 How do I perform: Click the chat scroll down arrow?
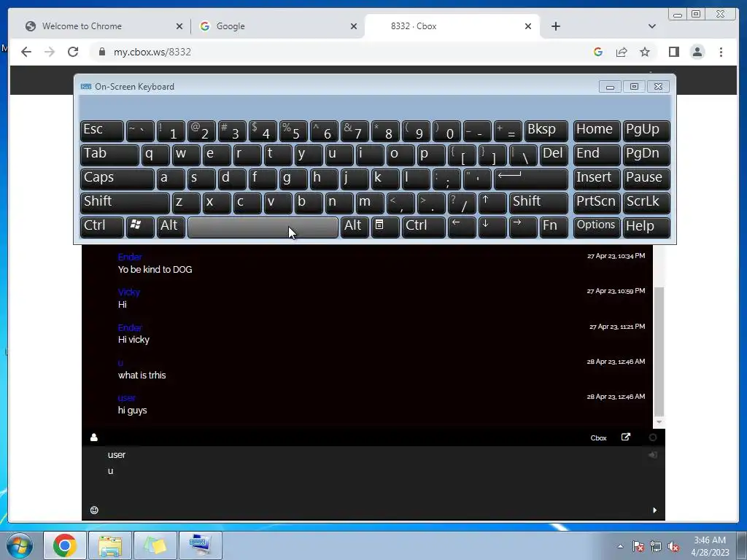click(659, 422)
